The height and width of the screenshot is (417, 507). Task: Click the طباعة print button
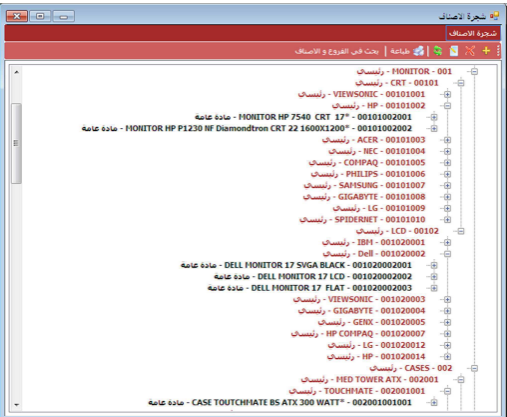coord(407,51)
